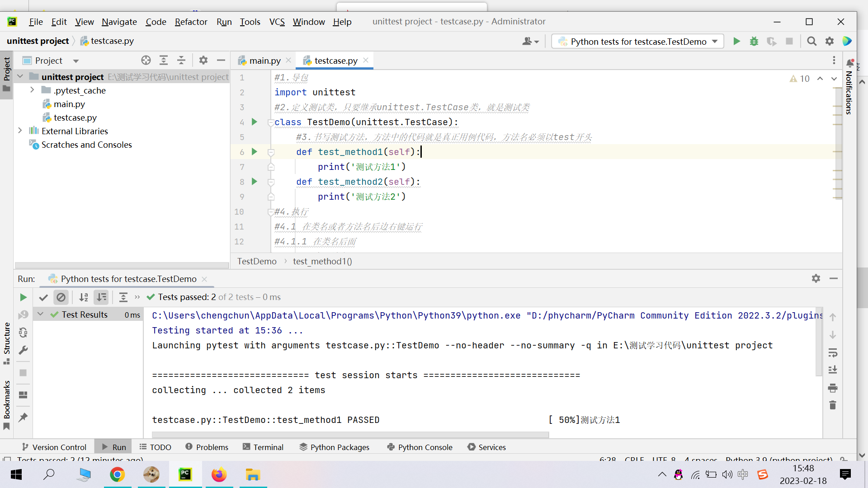Open Firefox from the Windows taskbar

pos(219,474)
